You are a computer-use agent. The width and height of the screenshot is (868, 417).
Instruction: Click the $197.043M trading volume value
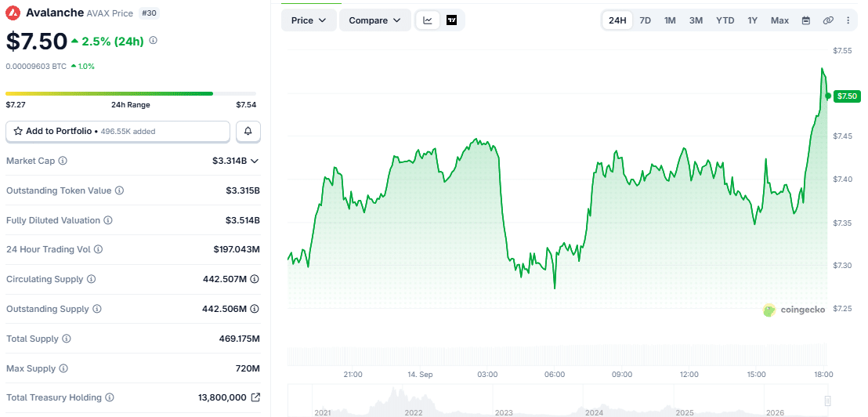tap(237, 250)
